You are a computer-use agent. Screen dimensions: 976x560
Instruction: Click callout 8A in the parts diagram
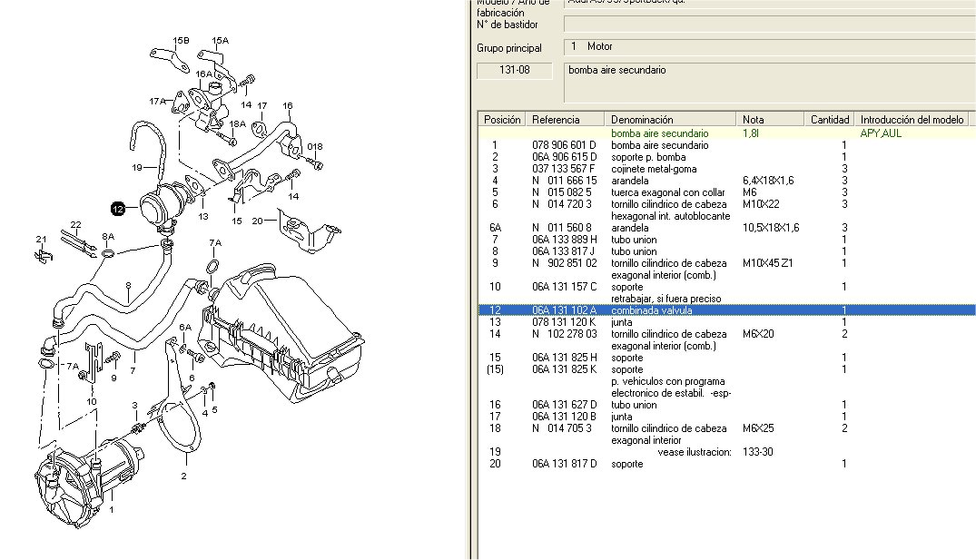click(108, 237)
